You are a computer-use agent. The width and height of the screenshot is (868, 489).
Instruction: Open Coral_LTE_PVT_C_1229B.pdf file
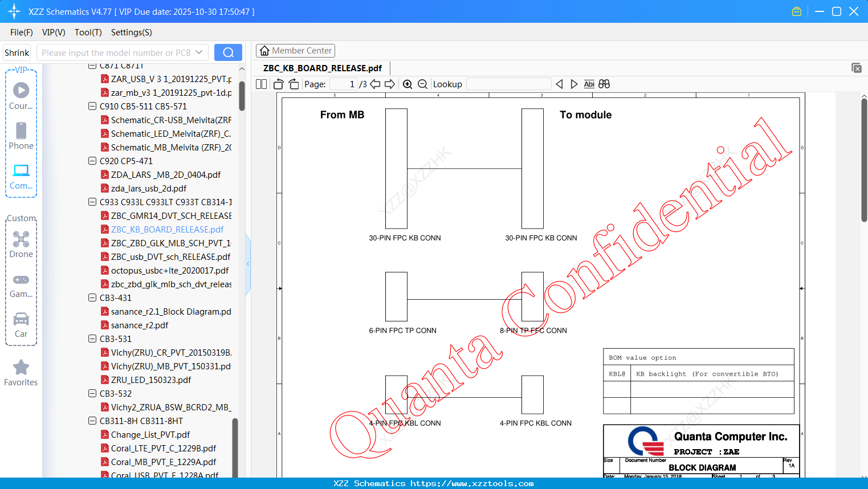point(164,448)
